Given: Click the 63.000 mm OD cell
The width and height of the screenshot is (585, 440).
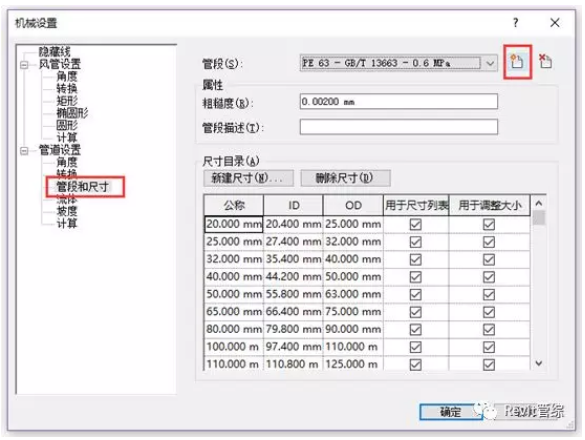Looking at the screenshot, I should 353,294.
